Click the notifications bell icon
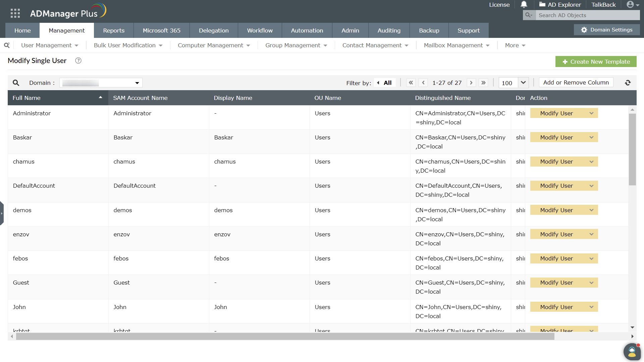Screen dimensions: 644x362 [x=524, y=4]
